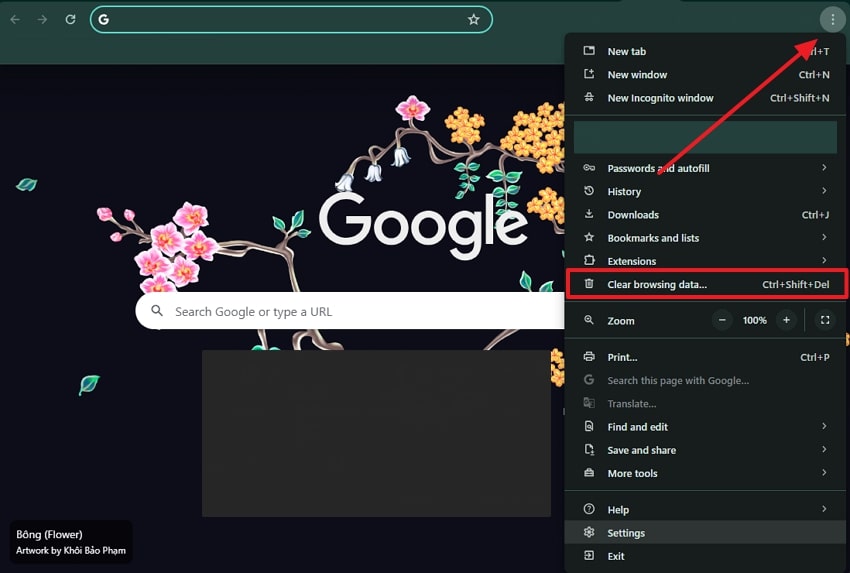Click into the Chrome address bar

point(291,20)
